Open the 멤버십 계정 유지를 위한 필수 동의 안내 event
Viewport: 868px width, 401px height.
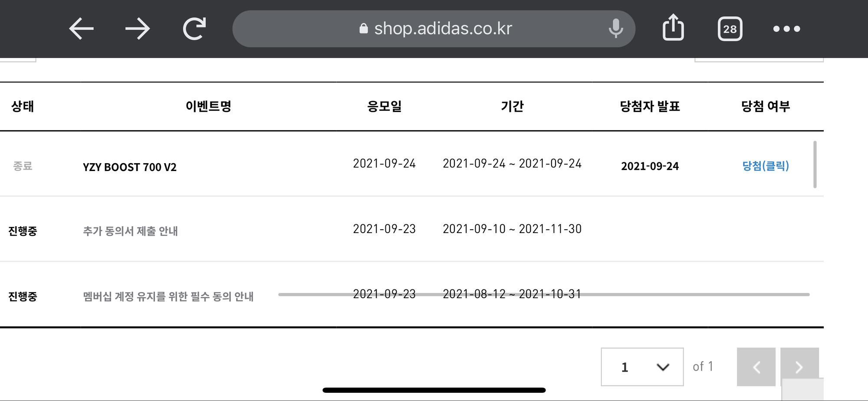(168, 296)
